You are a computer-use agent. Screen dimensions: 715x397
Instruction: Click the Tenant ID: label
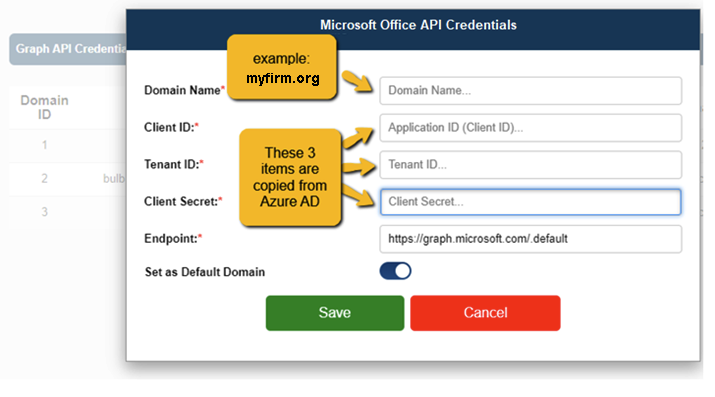pyautogui.click(x=174, y=164)
